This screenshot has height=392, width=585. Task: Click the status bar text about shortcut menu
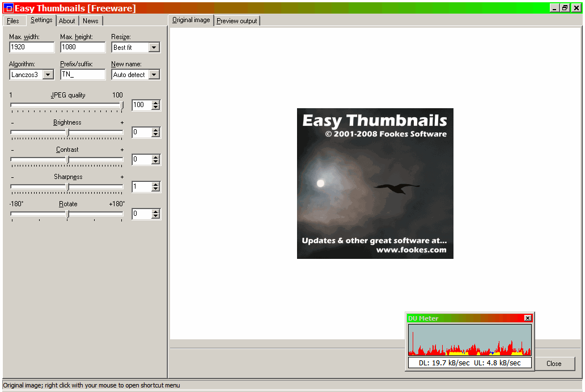point(91,385)
